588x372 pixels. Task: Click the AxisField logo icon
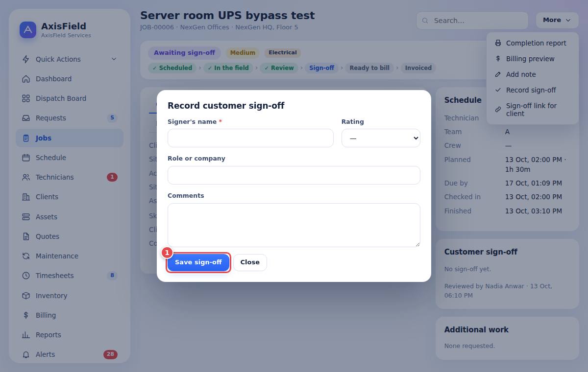click(28, 30)
